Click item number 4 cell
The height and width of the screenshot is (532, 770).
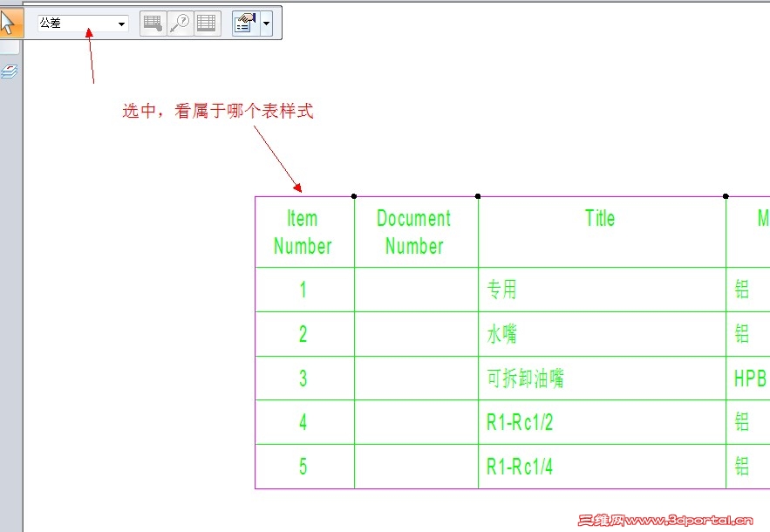pos(304,422)
